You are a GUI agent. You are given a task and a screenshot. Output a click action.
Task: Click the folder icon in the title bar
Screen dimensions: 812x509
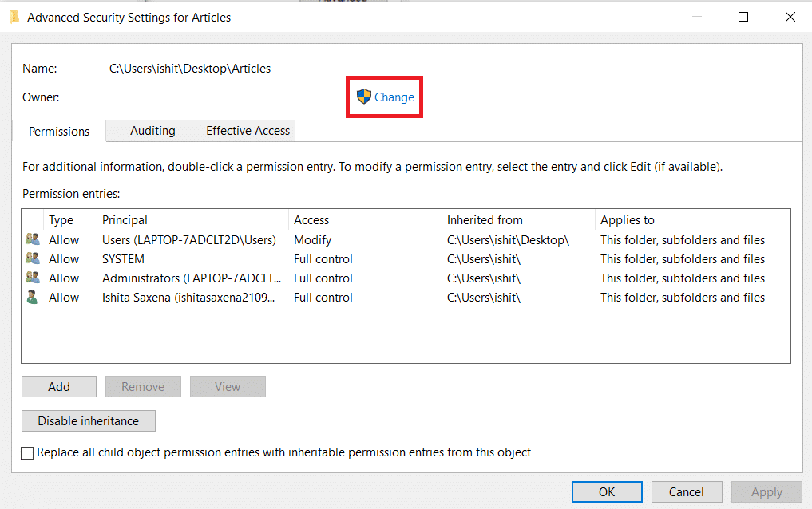pyautogui.click(x=14, y=16)
